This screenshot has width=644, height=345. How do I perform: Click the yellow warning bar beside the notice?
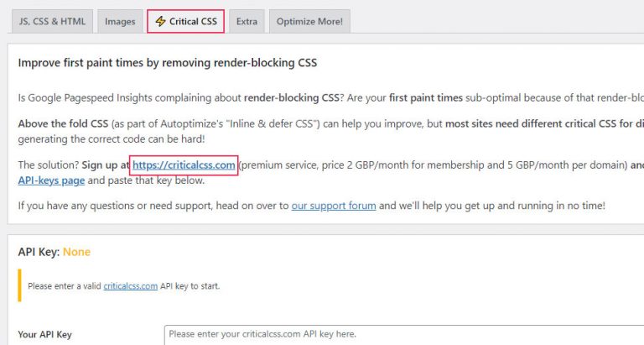(19, 285)
